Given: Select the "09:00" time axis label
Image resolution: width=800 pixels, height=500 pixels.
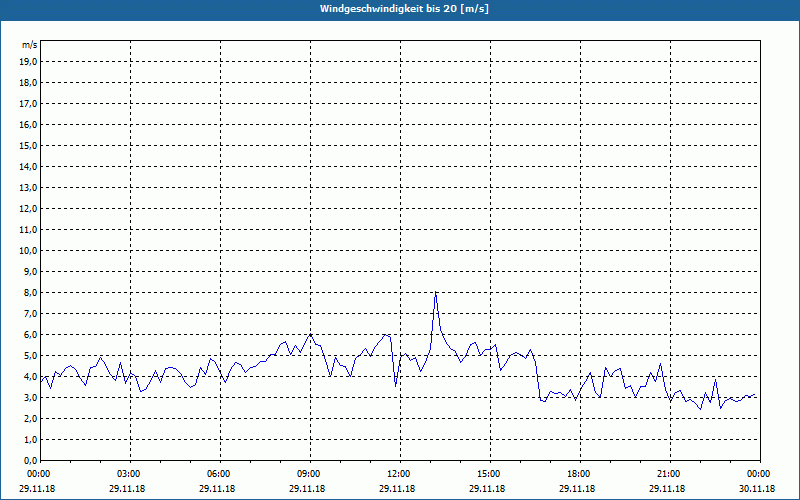Looking at the screenshot, I should pos(308,474).
